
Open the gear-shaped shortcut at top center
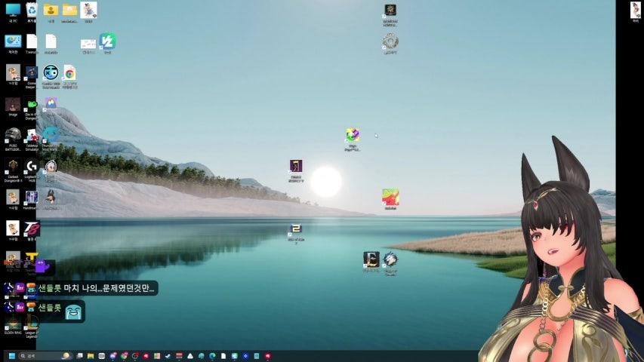pyautogui.click(x=390, y=44)
